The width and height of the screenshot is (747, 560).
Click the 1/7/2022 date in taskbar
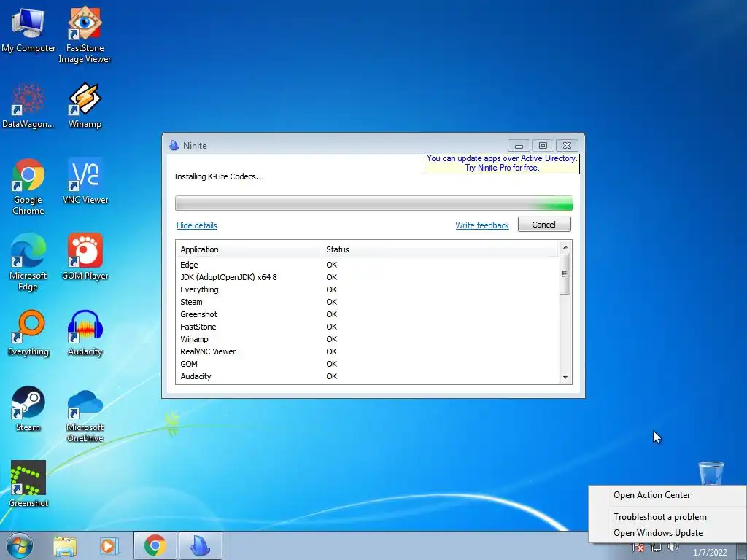(710, 553)
